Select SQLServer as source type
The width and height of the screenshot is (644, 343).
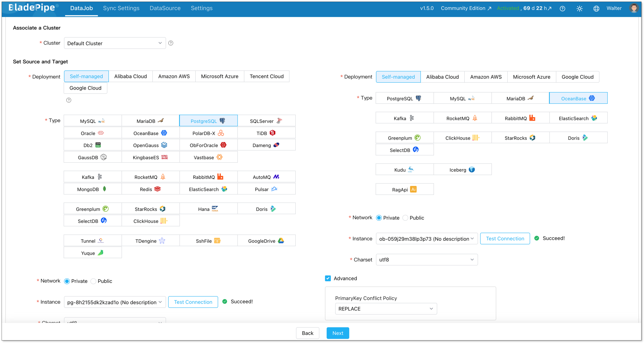click(266, 121)
